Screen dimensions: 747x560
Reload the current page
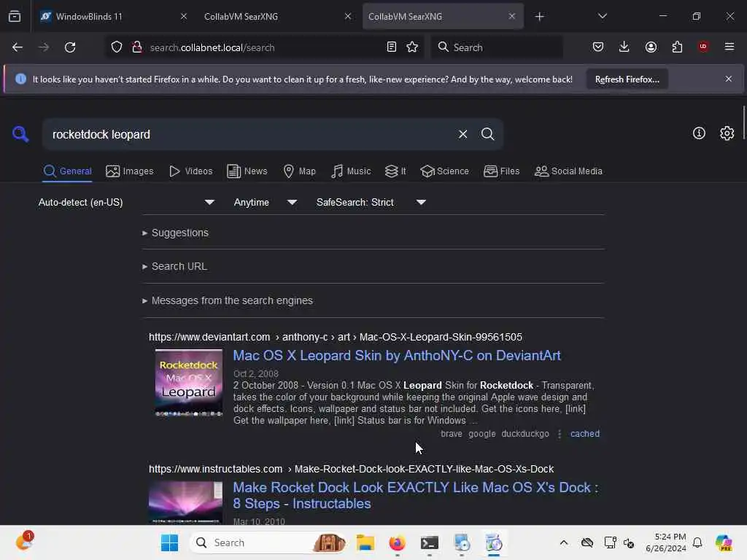pos(70,47)
